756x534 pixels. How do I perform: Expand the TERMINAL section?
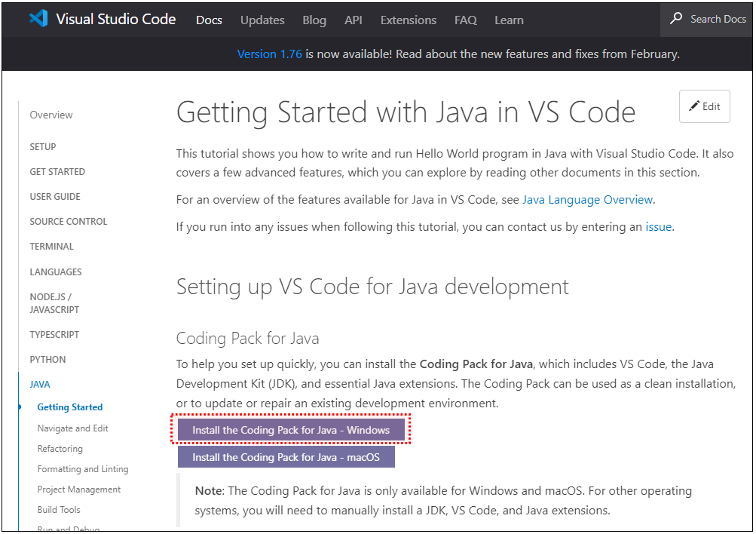[51, 247]
